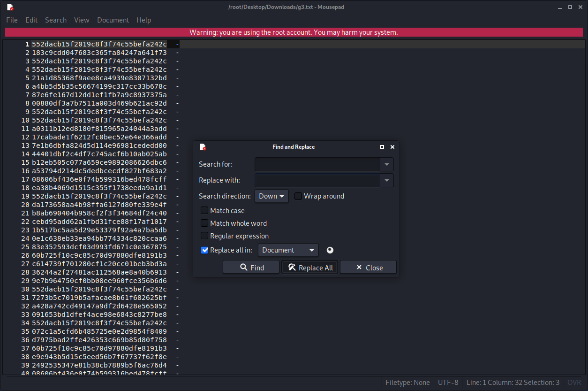Enable the Wrap around checkbox
Screen dimensions: 588x391
pyautogui.click(x=298, y=196)
